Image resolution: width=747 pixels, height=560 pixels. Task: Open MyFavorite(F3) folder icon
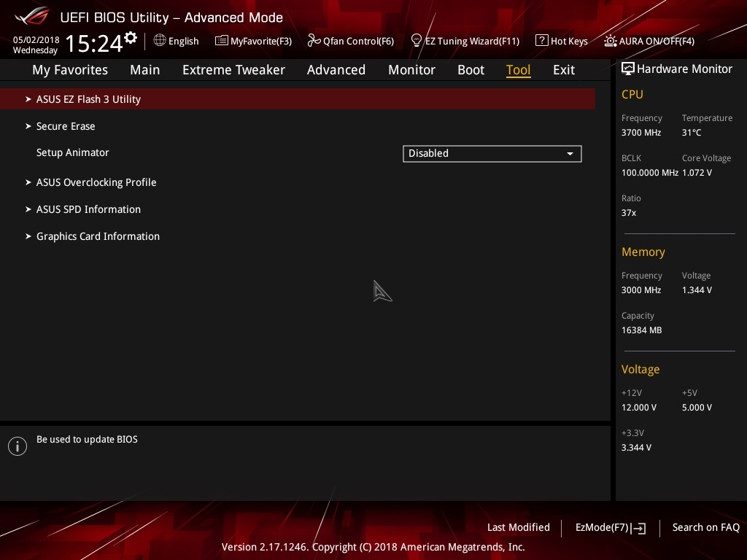222,41
